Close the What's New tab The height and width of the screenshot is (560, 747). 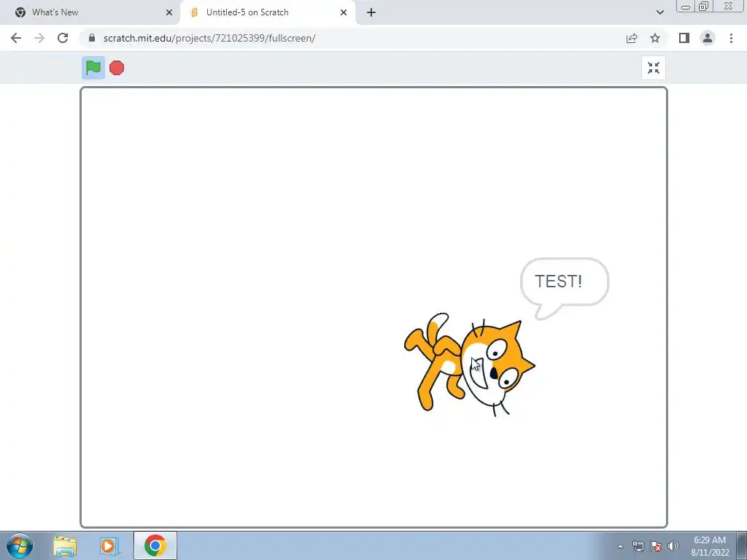click(169, 12)
